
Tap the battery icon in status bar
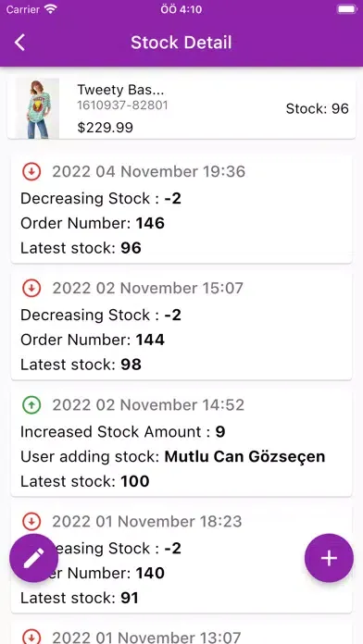(x=346, y=9)
